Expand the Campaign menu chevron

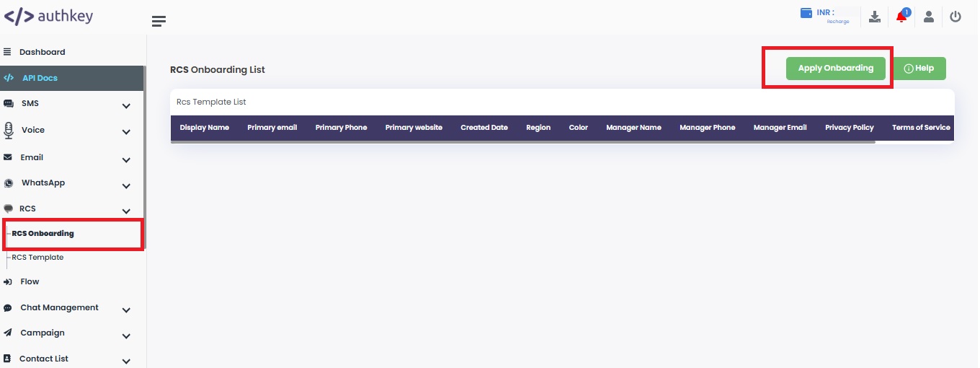click(126, 336)
